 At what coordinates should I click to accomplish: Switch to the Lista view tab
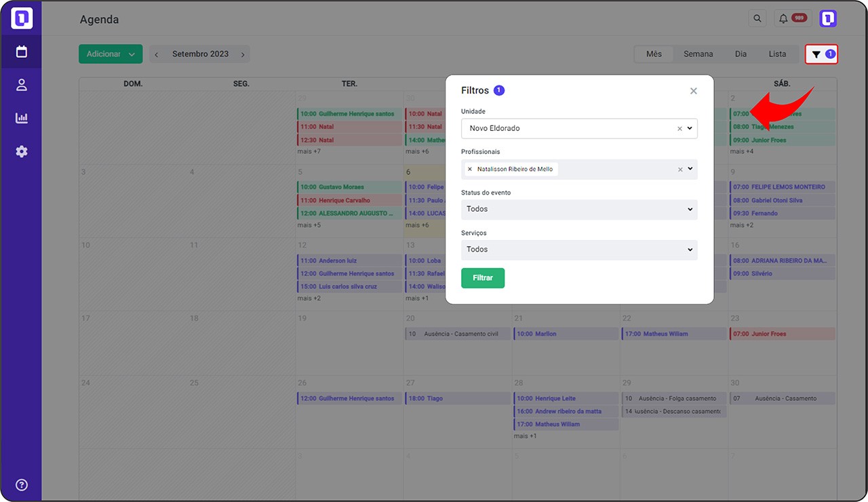click(x=777, y=54)
